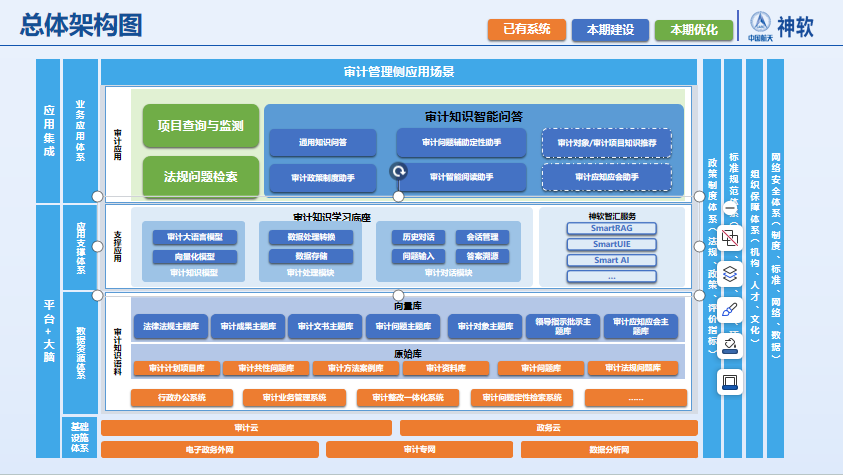Screen dimensions: 843x475
Task: Select the 电子政务外网 bar
Action: tap(210, 450)
